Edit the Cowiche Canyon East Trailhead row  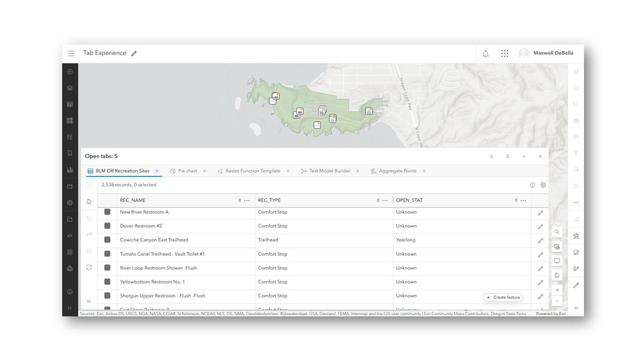click(x=541, y=240)
